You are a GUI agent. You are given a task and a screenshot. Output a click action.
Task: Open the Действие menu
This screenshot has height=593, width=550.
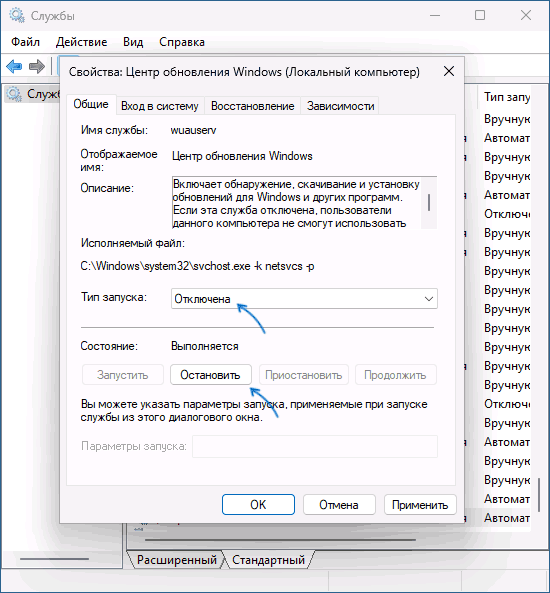81,42
